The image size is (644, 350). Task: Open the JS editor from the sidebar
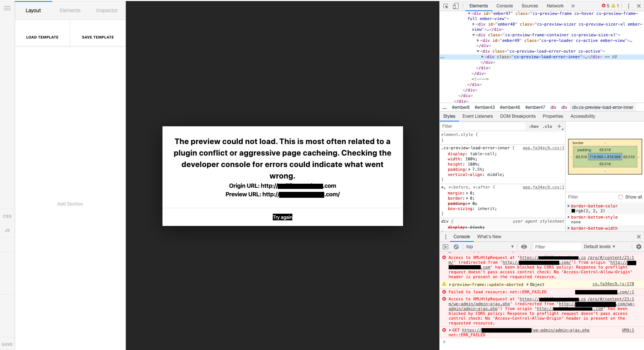[x=7, y=230]
